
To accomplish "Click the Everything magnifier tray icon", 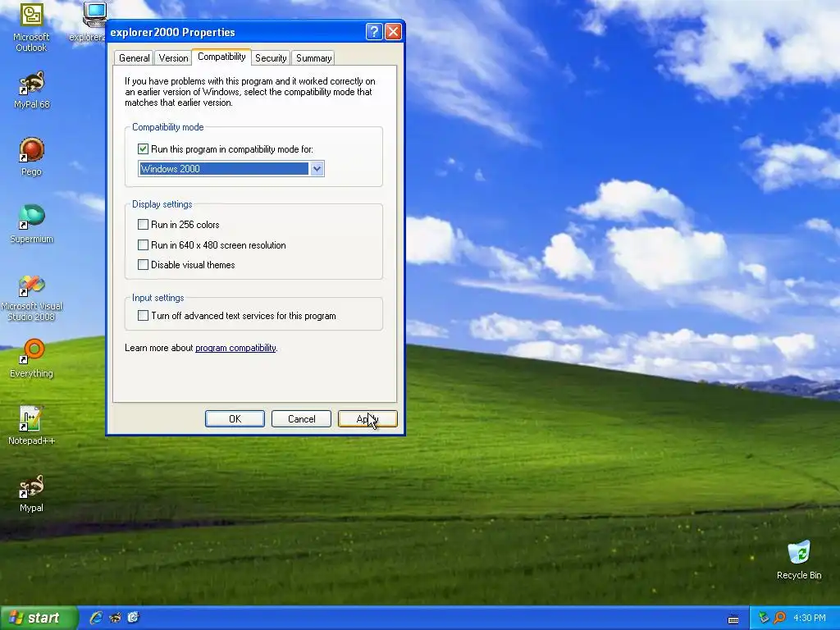I will point(779,619).
